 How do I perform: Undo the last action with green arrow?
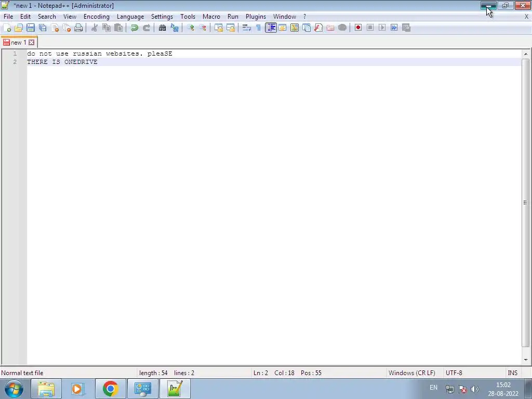135,28
